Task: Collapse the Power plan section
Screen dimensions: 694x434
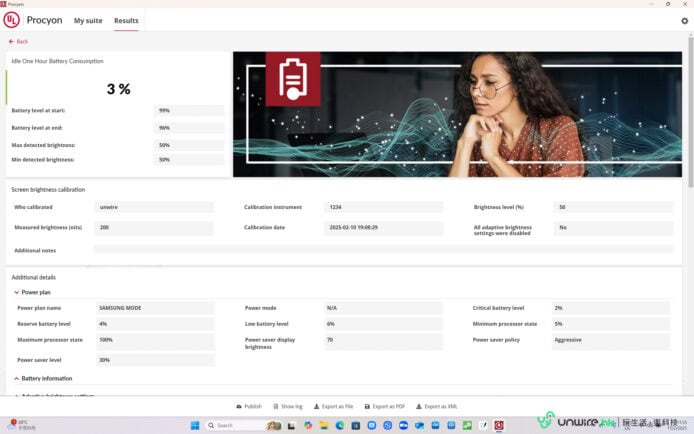Action: [16, 292]
